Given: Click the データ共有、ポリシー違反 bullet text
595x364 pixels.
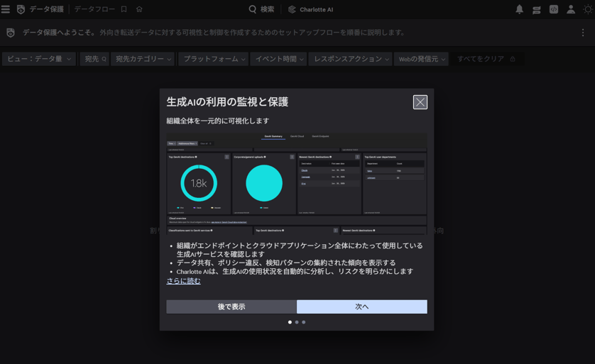Looking at the screenshot, I should (285, 263).
